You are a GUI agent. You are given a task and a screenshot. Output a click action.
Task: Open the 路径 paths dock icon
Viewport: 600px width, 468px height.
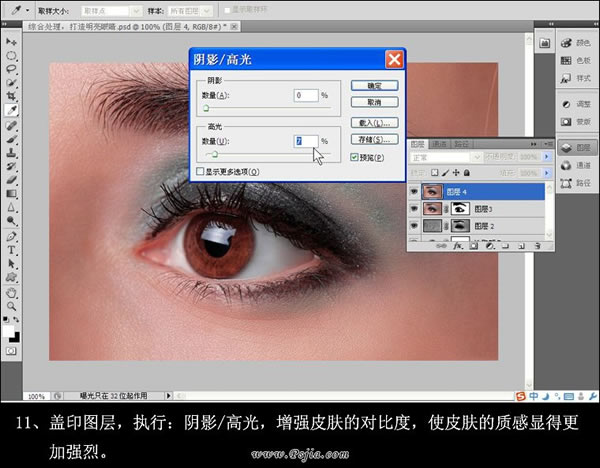tap(576, 183)
